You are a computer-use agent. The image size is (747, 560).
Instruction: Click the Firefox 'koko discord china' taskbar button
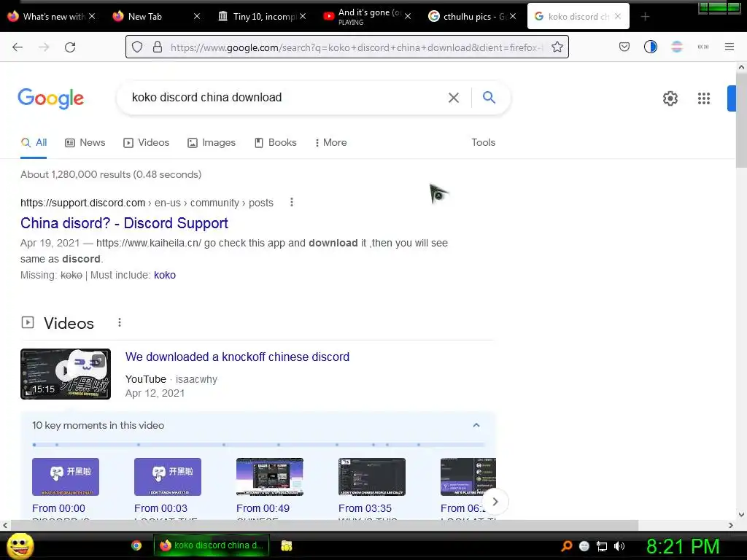click(x=211, y=545)
